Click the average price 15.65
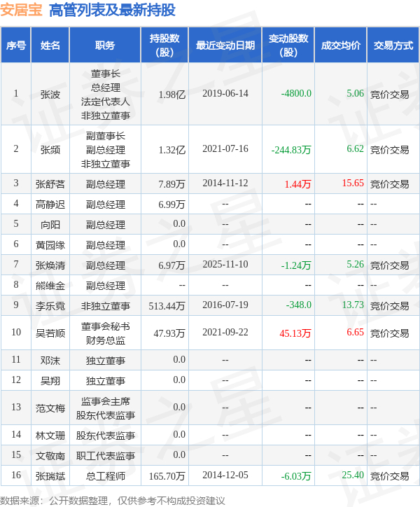This screenshot has height=507, width=420. [x=353, y=183]
